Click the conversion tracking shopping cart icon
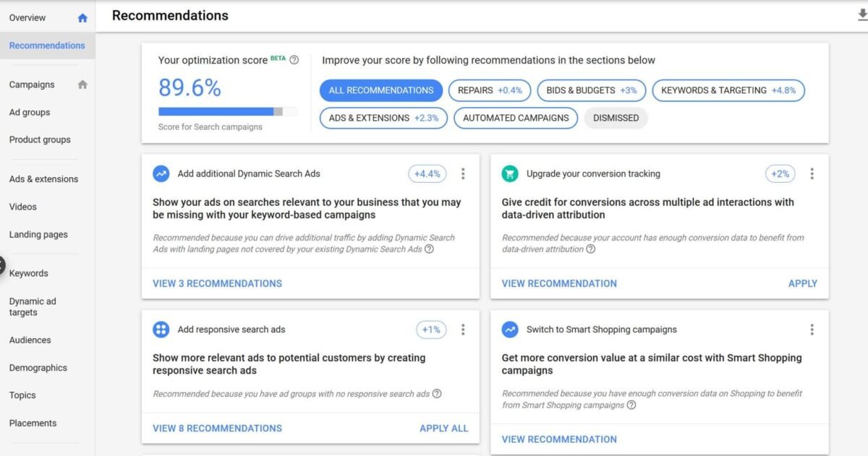The image size is (868, 456). (x=510, y=173)
